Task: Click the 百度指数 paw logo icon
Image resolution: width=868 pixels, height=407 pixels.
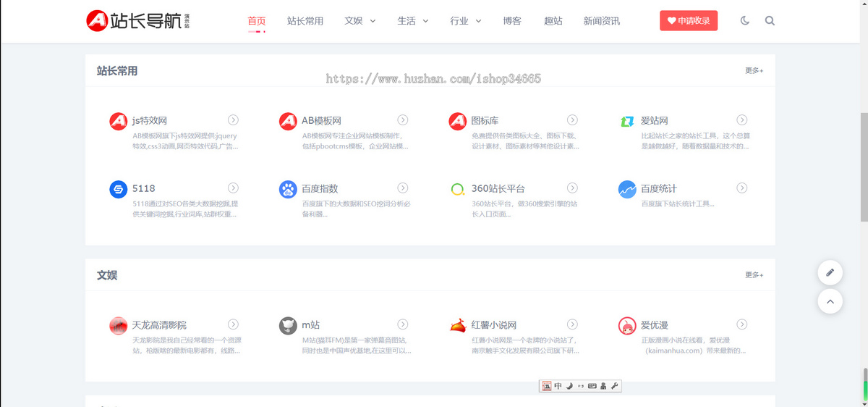Action: 288,189
